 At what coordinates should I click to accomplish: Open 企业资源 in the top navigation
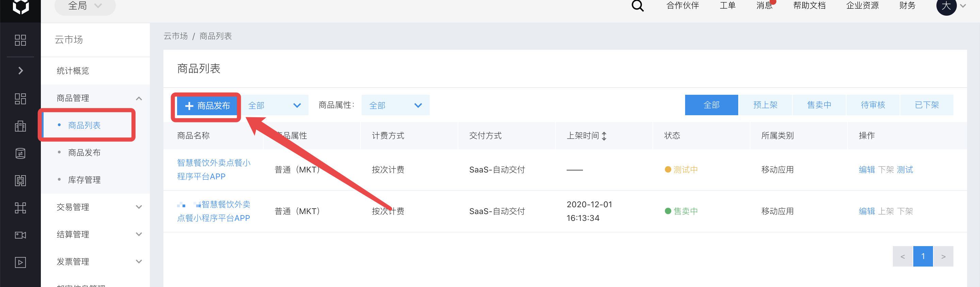[863, 5]
